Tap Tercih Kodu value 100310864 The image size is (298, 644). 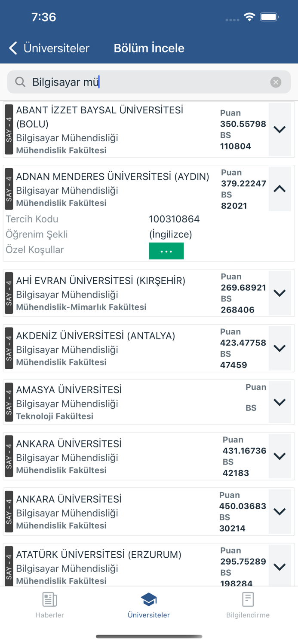click(174, 219)
